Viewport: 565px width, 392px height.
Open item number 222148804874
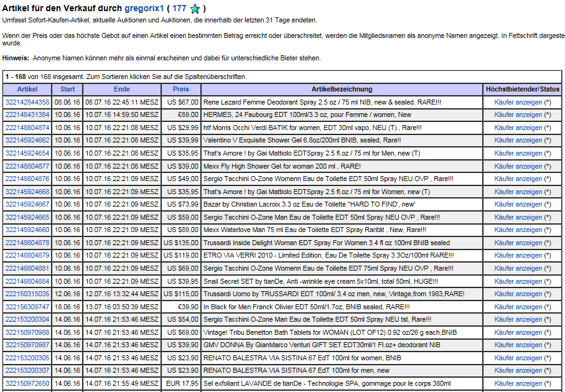(27, 128)
